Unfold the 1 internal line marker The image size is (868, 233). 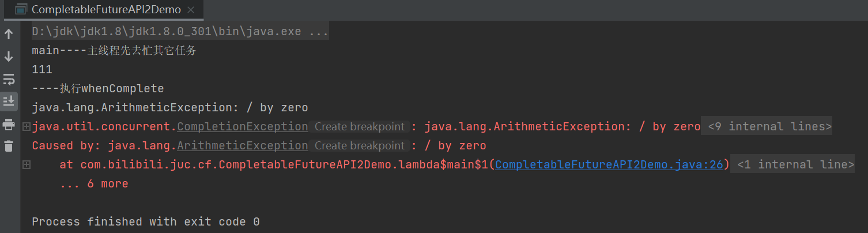[795, 165]
